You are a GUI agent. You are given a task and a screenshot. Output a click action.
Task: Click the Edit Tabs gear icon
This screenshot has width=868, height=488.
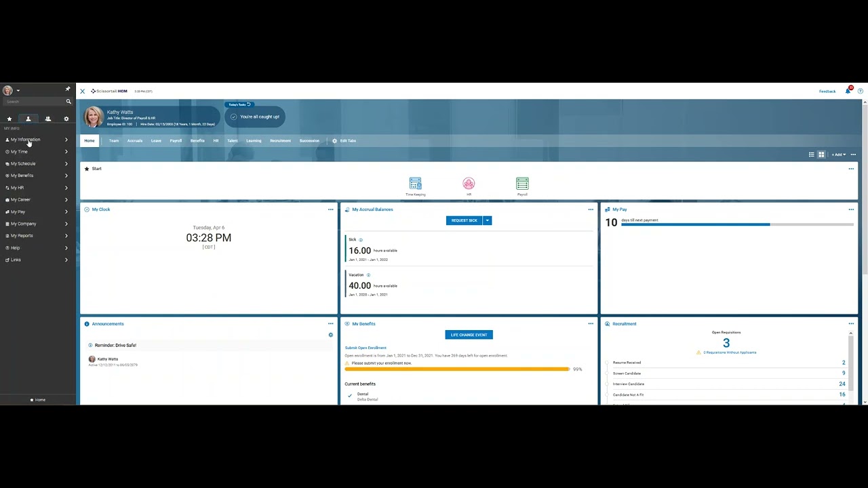pos(334,141)
